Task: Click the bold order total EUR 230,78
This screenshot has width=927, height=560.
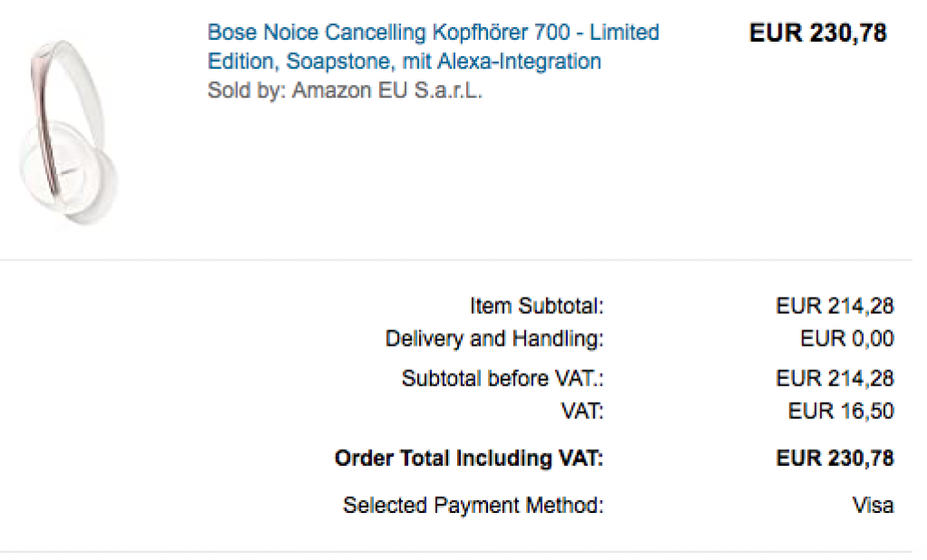Action: [835, 459]
